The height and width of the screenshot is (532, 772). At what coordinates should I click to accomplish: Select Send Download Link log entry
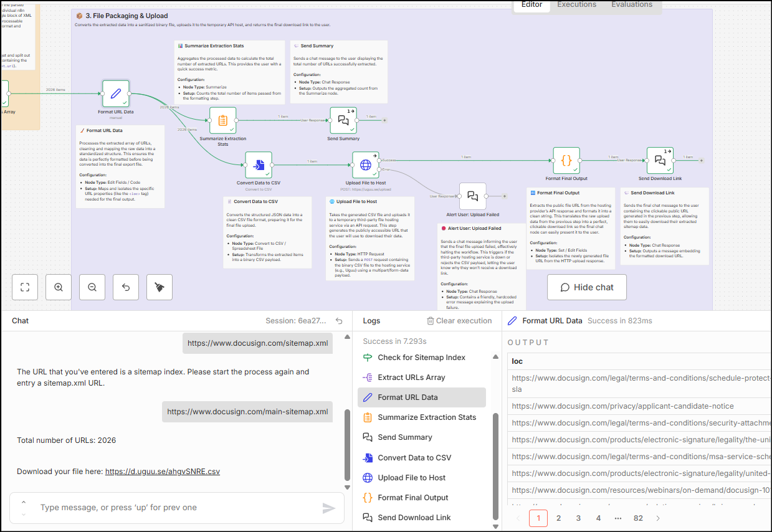tap(422, 518)
